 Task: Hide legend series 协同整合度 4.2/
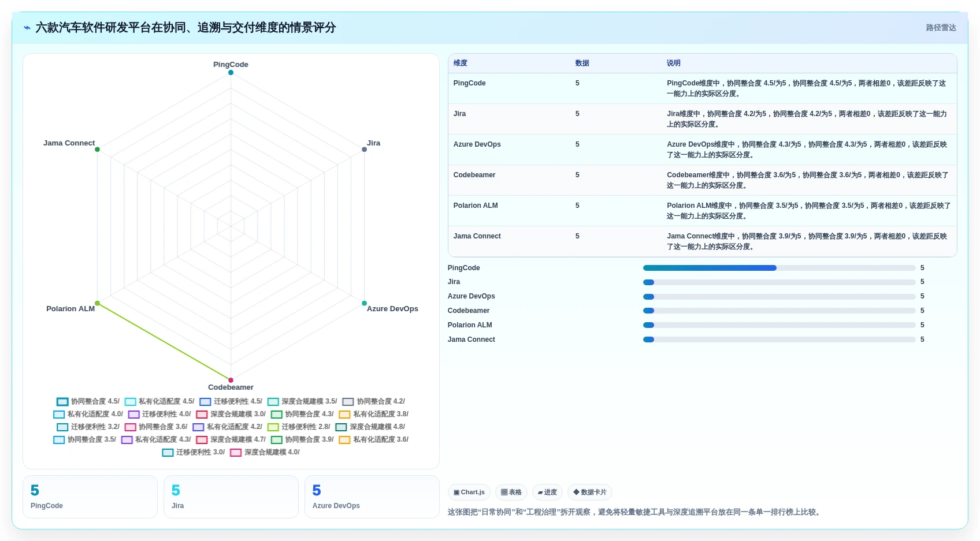tap(373, 401)
